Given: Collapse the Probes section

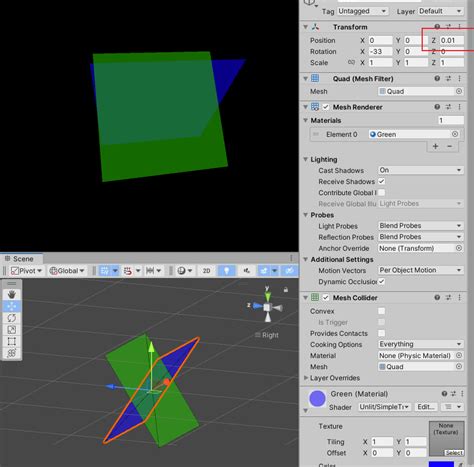Looking at the screenshot, I should click(305, 215).
